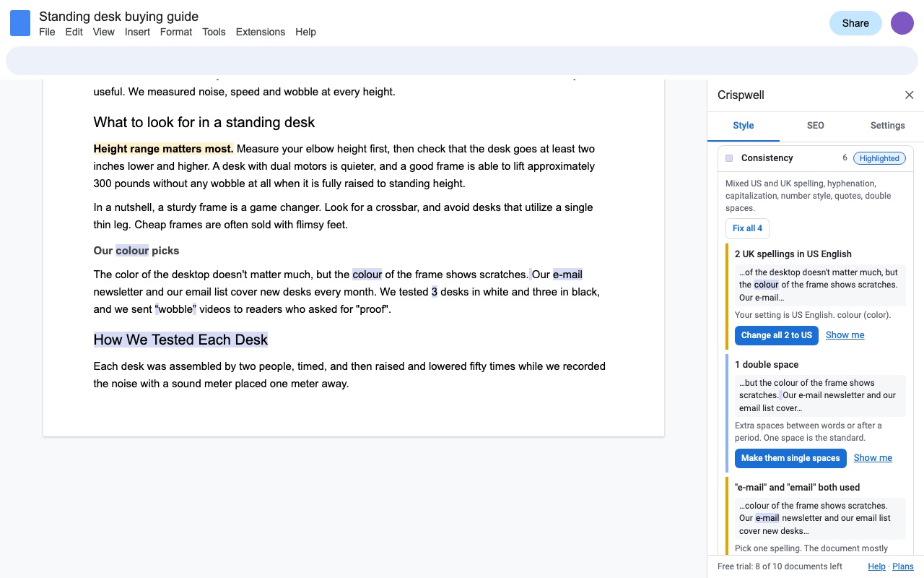The width and height of the screenshot is (924, 578).
Task: Open the File menu
Action: (x=47, y=32)
